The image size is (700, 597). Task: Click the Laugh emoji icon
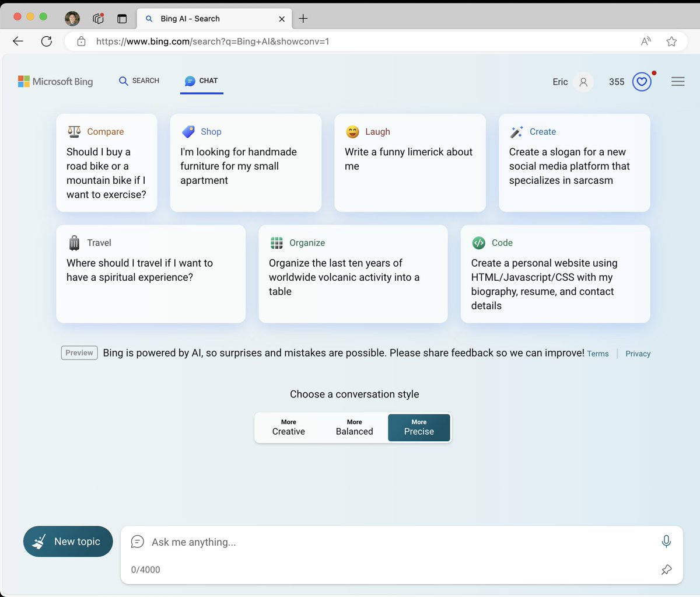352,131
